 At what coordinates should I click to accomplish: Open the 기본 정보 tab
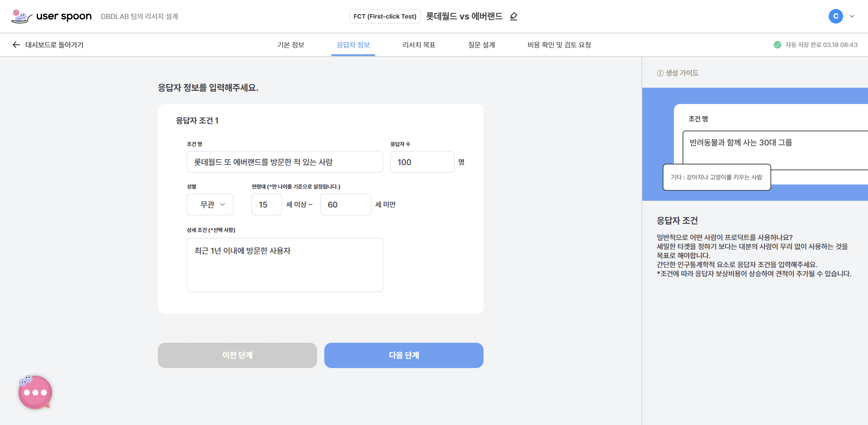[291, 45]
